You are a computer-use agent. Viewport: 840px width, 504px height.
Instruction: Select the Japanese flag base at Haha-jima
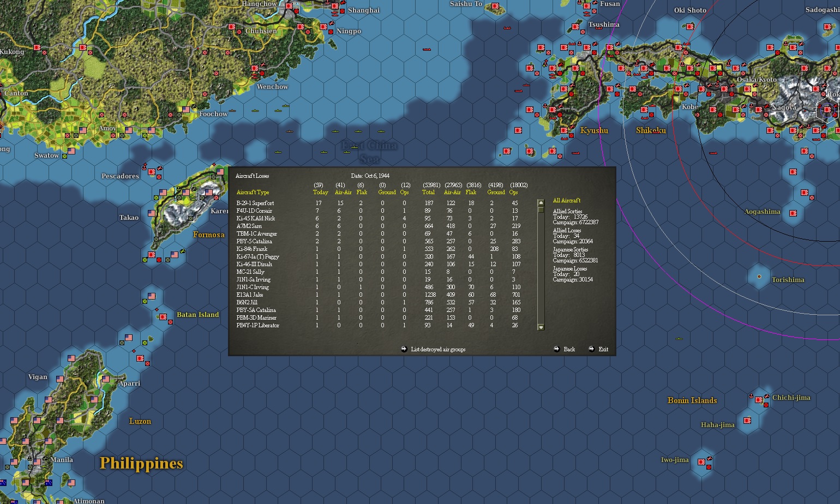pyautogui.click(x=747, y=421)
